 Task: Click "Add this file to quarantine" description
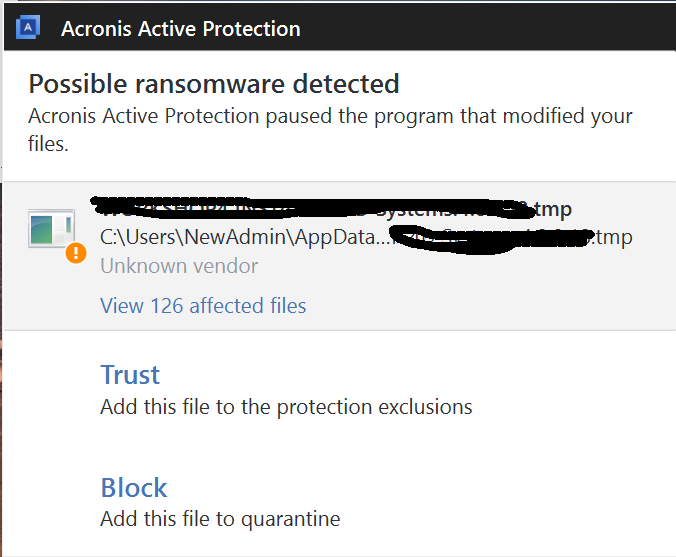click(x=220, y=519)
